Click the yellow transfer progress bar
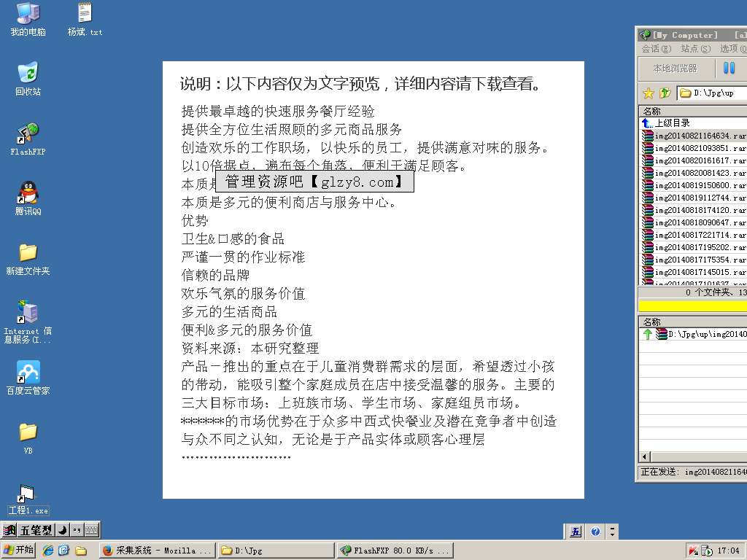Viewport: 747px width, 560px height. pyautogui.click(x=693, y=306)
